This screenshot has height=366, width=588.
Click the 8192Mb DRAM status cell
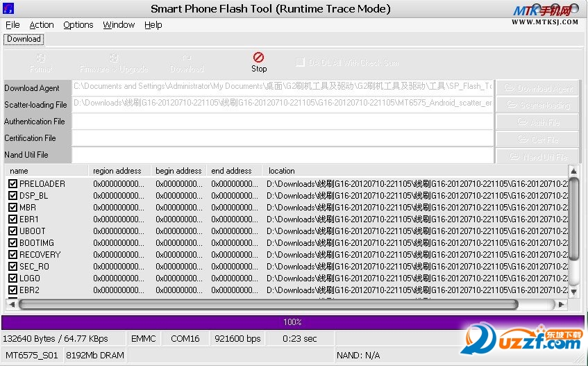(95, 355)
